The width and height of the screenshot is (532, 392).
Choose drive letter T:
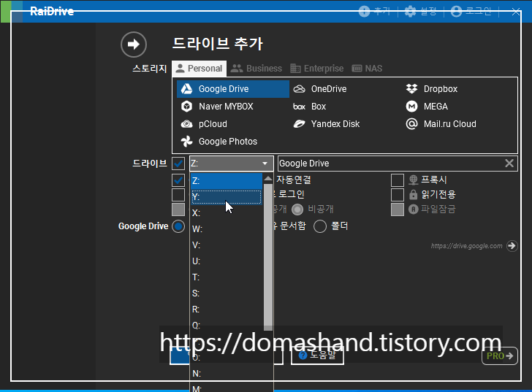[x=227, y=277]
